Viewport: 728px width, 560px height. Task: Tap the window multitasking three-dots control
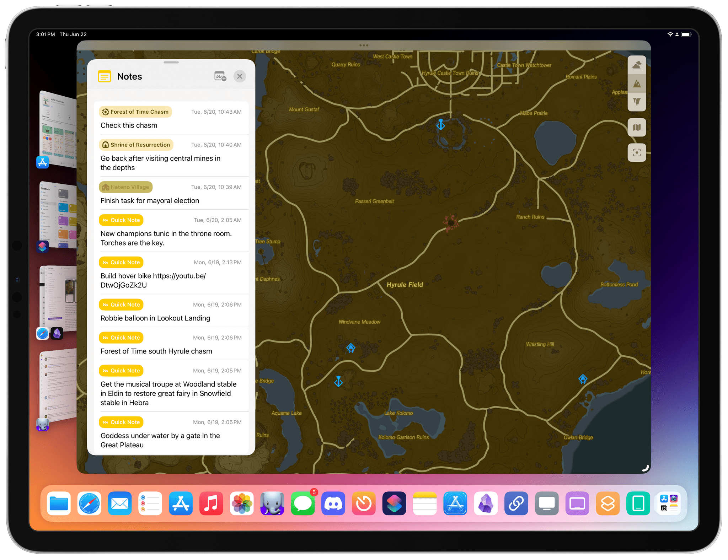[364, 45]
